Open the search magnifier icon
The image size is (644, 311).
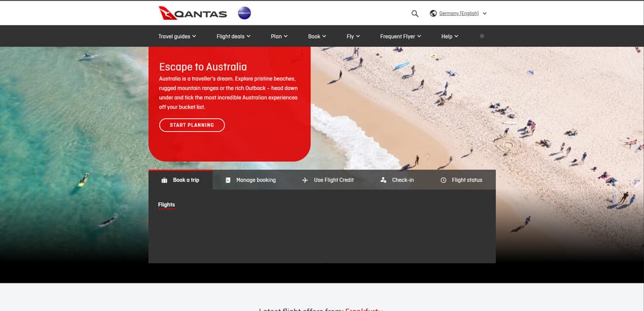coord(415,13)
